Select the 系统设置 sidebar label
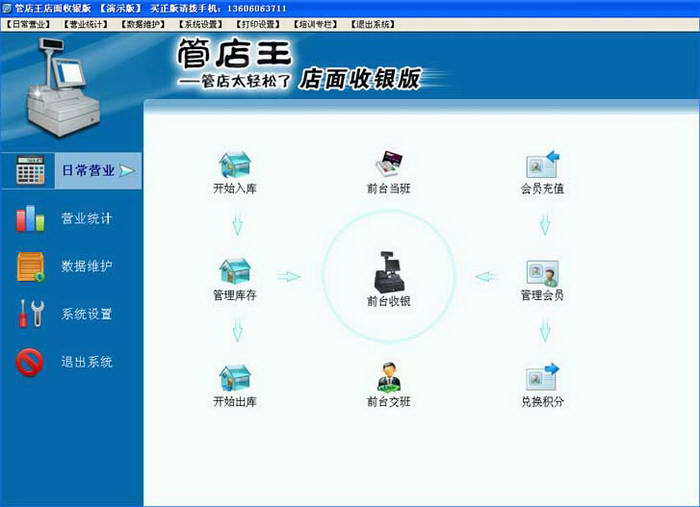700x507 pixels. [87, 314]
